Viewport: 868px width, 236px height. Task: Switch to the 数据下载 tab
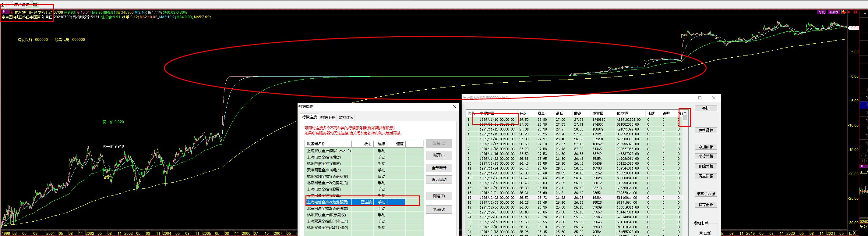(x=327, y=118)
